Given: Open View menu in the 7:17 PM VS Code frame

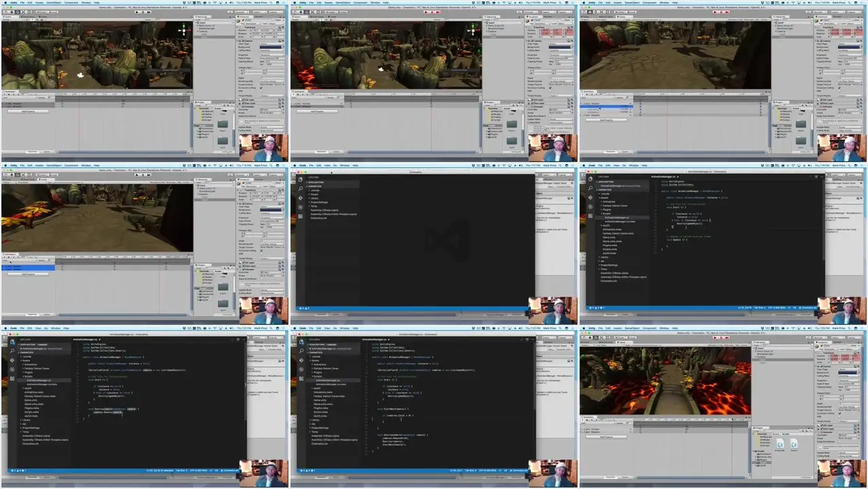Looking at the screenshot, I should coord(327,165).
